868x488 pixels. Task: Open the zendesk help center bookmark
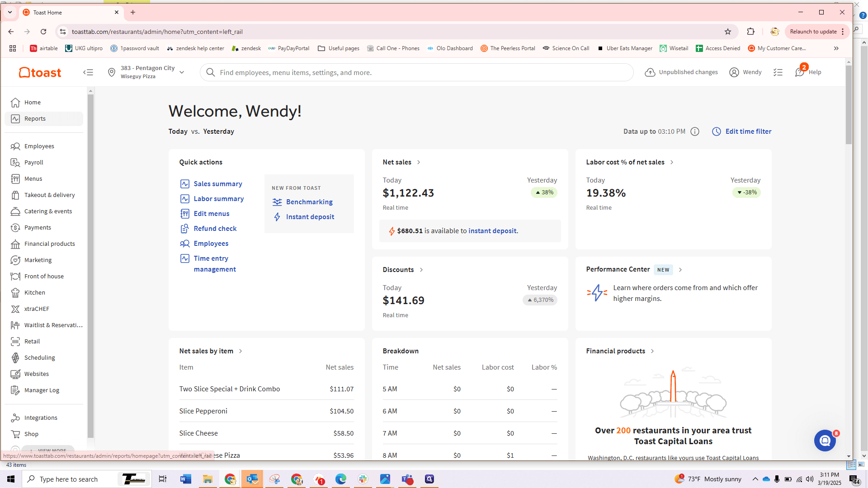(195, 48)
